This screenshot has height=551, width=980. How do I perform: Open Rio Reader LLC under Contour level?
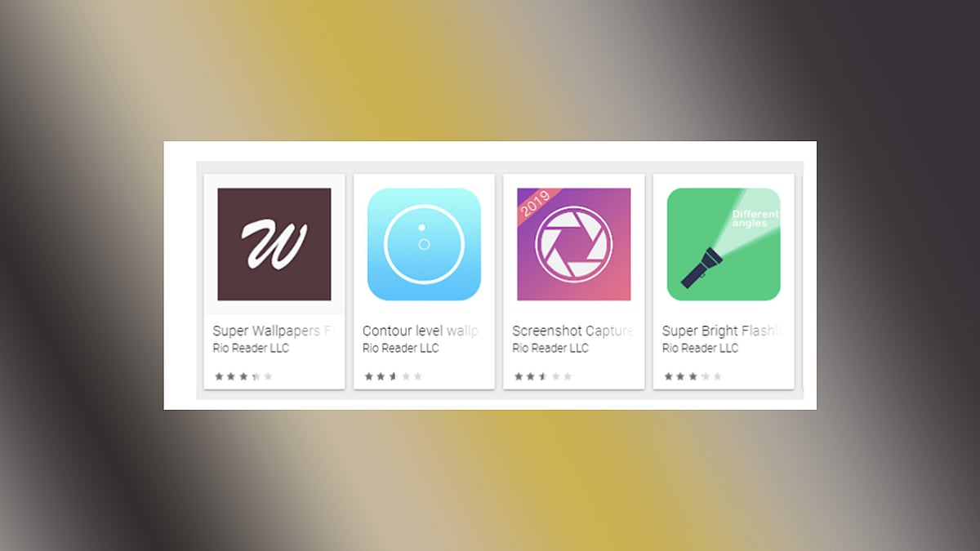click(x=400, y=348)
